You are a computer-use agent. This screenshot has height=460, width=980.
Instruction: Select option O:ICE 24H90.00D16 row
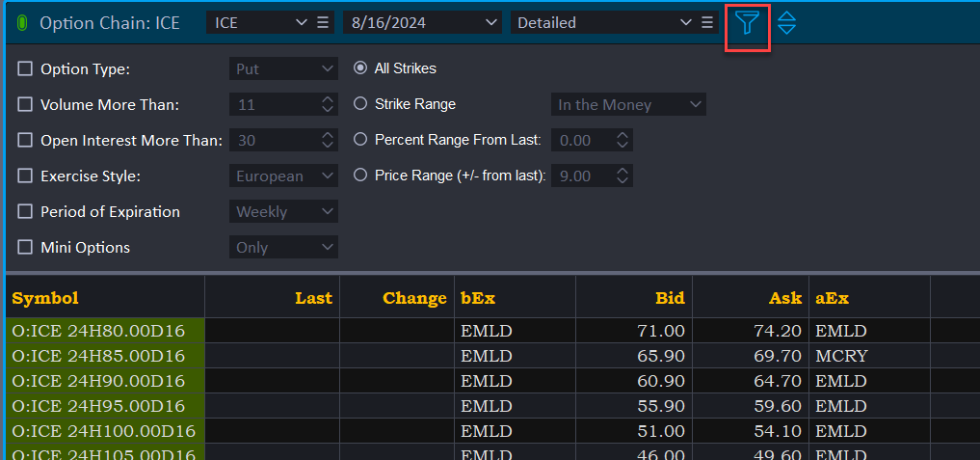pyautogui.click(x=98, y=381)
